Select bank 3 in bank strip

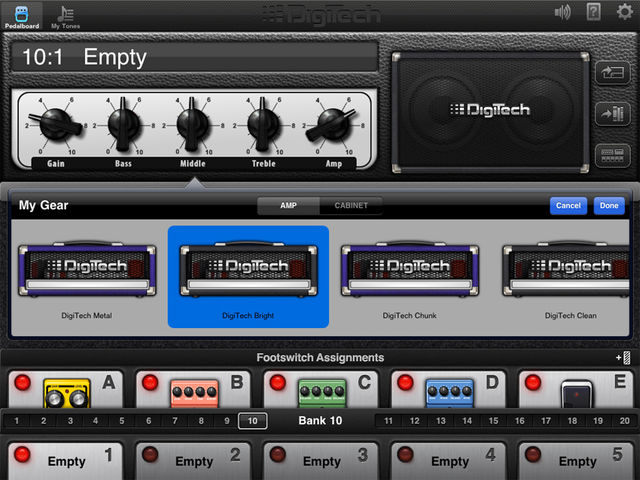[x=70, y=421]
